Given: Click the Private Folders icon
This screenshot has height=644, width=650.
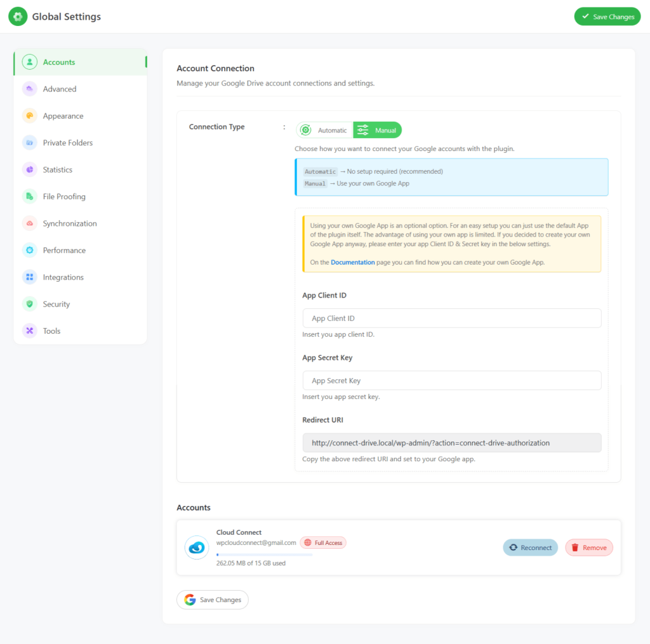Looking at the screenshot, I should point(30,143).
